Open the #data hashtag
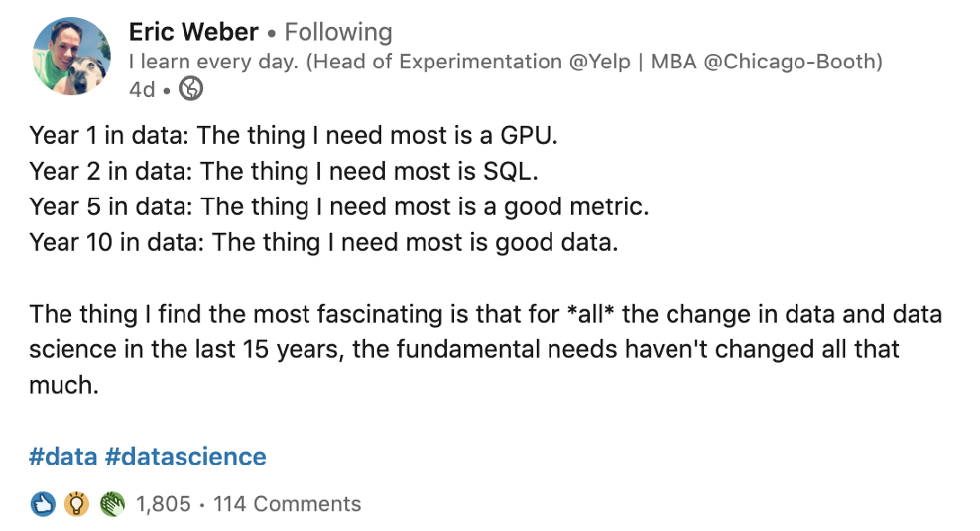Screen dimensions: 980x531 point(63,457)
